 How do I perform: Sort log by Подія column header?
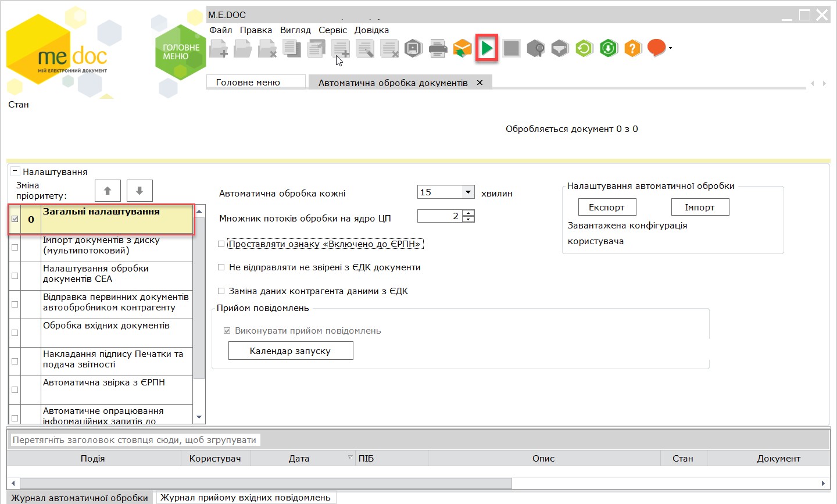(93, 458)
